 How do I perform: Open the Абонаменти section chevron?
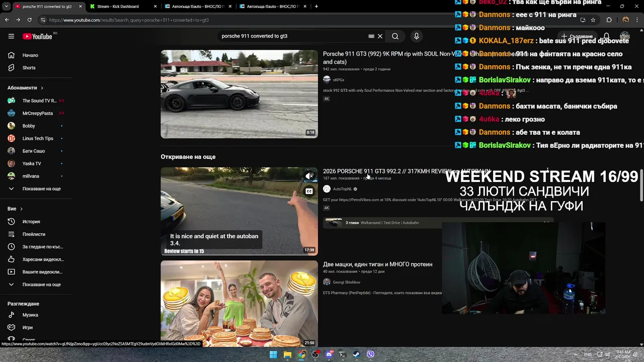42,88
